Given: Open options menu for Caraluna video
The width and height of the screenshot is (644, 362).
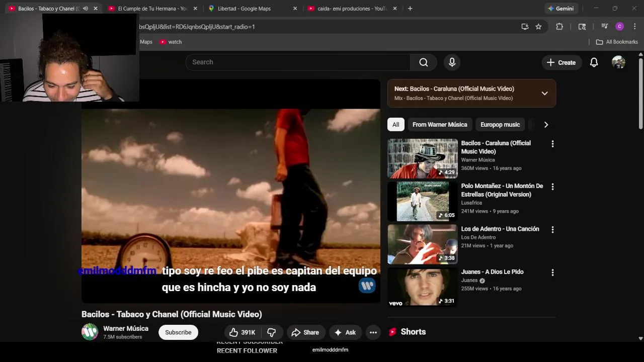Looking at the screenshot, I should tap(552, 144).
